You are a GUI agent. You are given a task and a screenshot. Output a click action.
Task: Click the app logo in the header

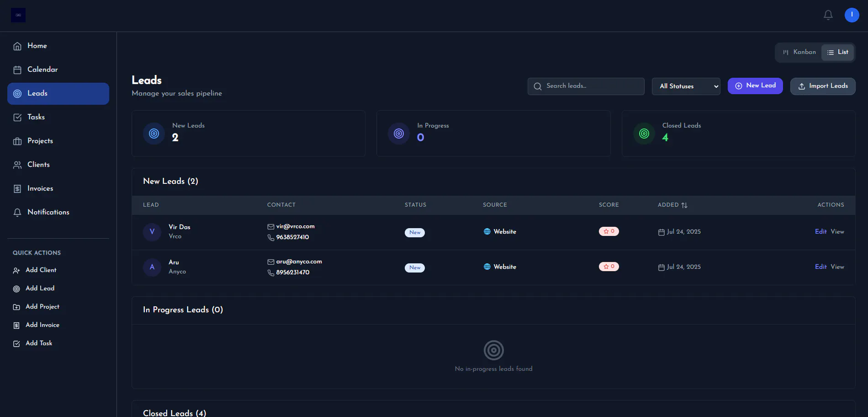(x=18, y=15)
